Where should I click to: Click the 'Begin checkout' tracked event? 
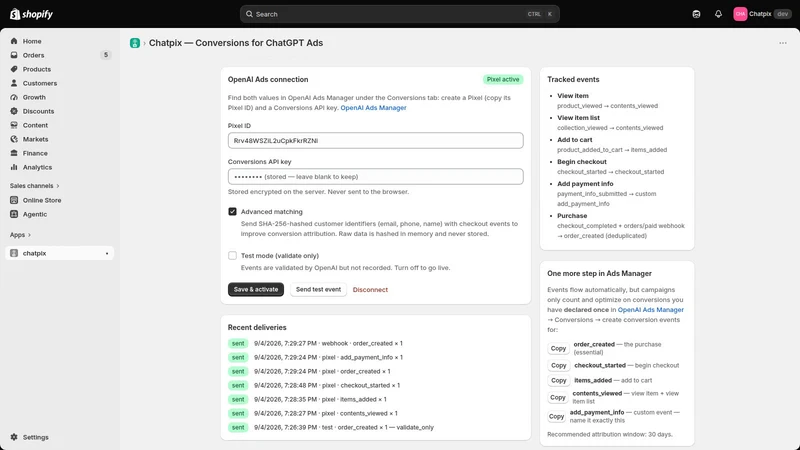[582, 162]
